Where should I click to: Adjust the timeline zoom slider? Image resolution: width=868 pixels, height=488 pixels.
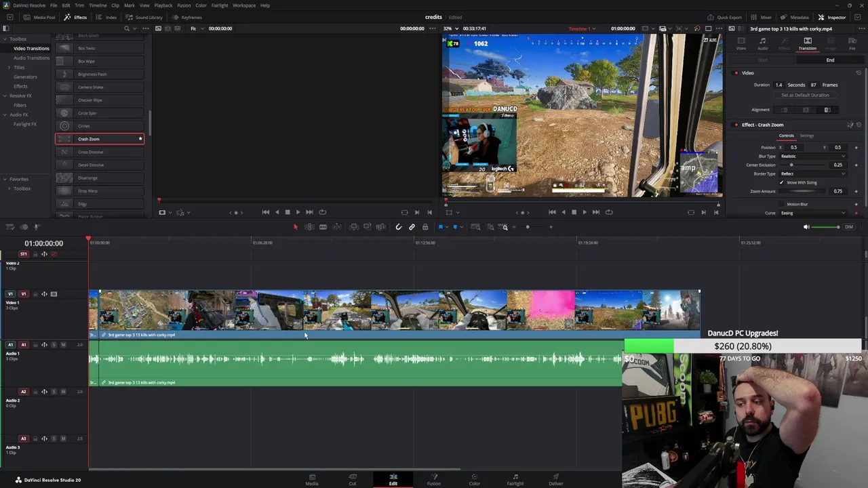click(x=534, y=227)
